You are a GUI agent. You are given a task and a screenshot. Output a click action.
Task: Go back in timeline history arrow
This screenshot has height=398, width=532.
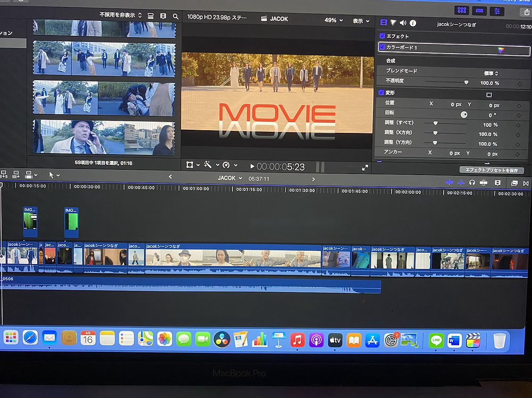(170, 176)
